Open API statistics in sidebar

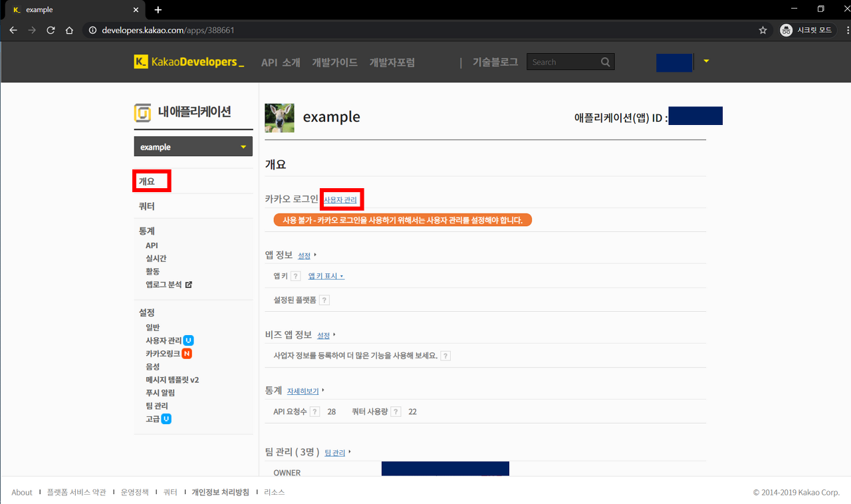point(152,245)
